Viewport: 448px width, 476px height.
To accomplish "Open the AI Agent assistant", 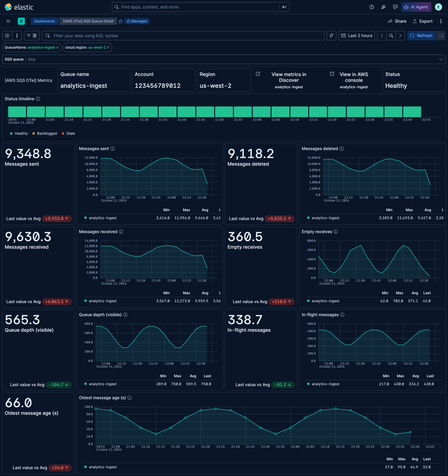I will pyautogui.click(x=416, y=7).
